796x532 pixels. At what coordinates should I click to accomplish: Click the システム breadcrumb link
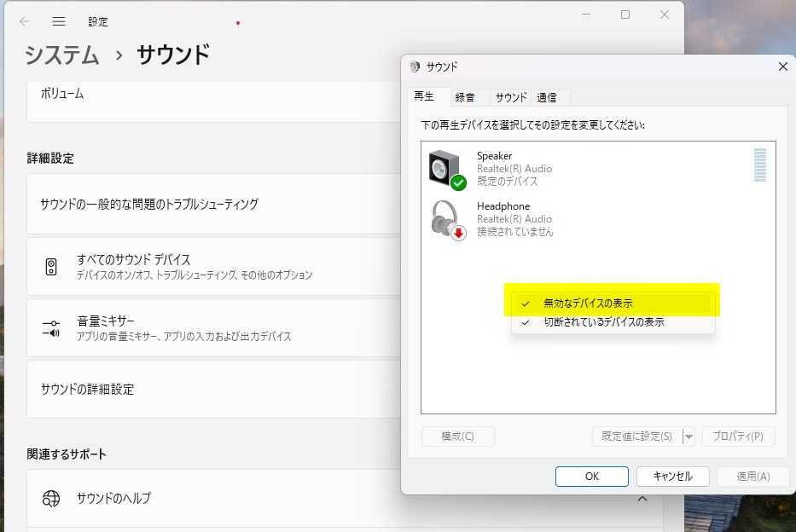coord(62,55)
